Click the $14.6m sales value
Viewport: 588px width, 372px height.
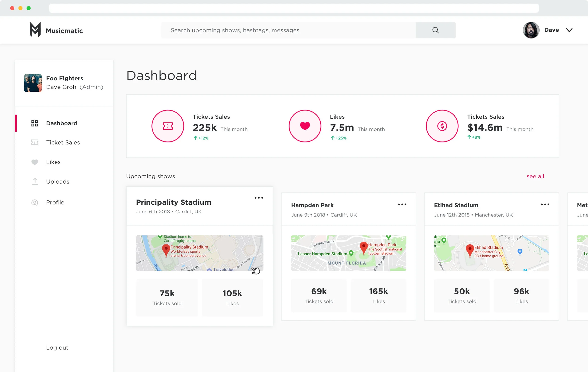pyautogui.click(x=485, y=128)
